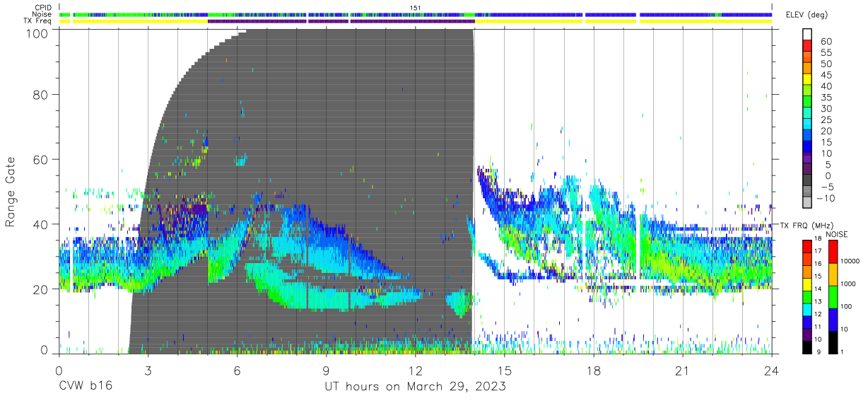
Task: Click the '40' tick on the Range Gate axis
Action: point(42,224)
